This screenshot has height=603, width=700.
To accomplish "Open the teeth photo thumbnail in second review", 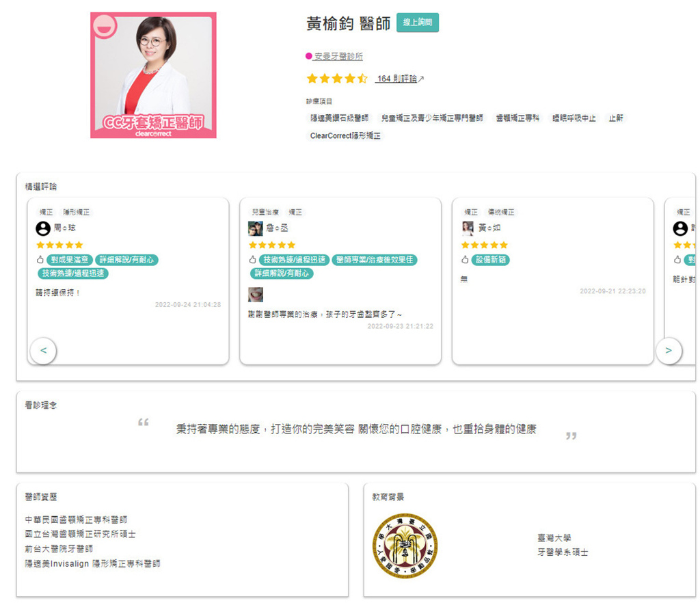I will (x=256, y=295).
